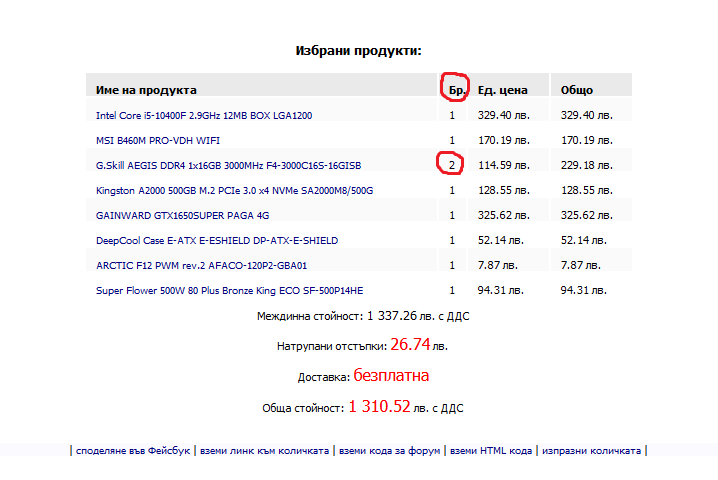Click the 'Избрани продукти:' heading
This screenshot has height=480, width=718.
[359, 50]
